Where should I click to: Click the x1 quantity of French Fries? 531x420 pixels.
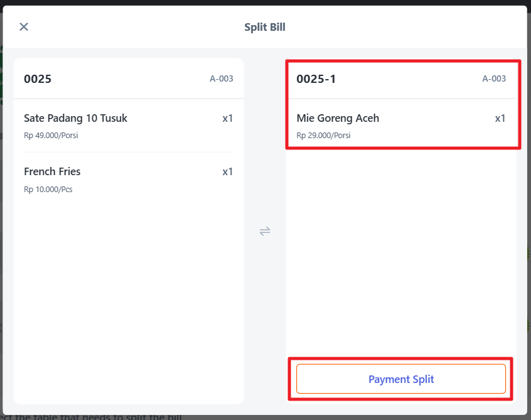pyautogui.click(x=227, y=172)
